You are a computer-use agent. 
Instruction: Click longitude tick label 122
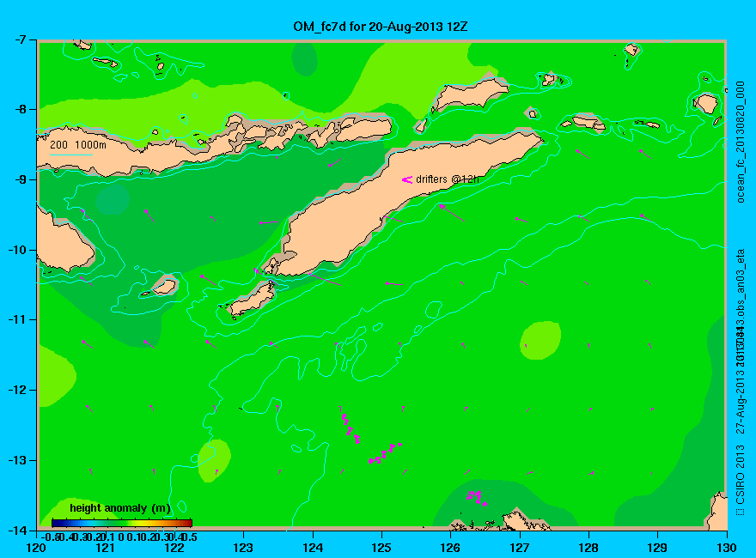(x=174, y=548)
